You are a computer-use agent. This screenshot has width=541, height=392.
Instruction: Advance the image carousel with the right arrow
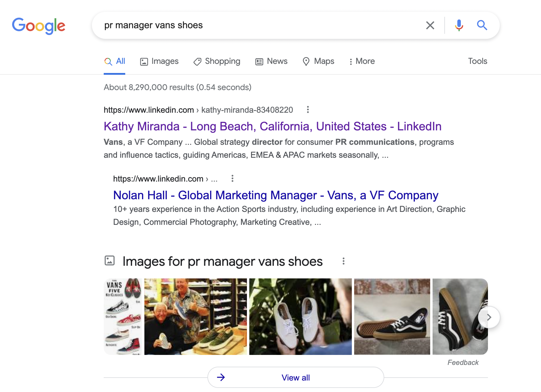click(x=489, y=317)
